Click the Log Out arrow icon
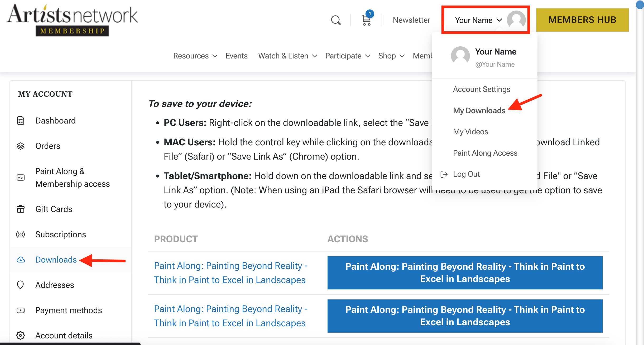 444,174
